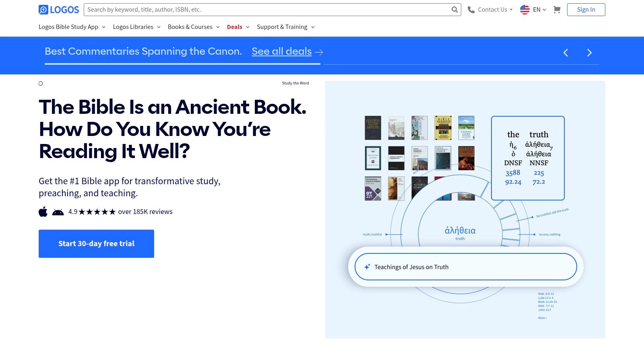Go to next banner deal
644x362 pixels.
(x=589, y=53)
